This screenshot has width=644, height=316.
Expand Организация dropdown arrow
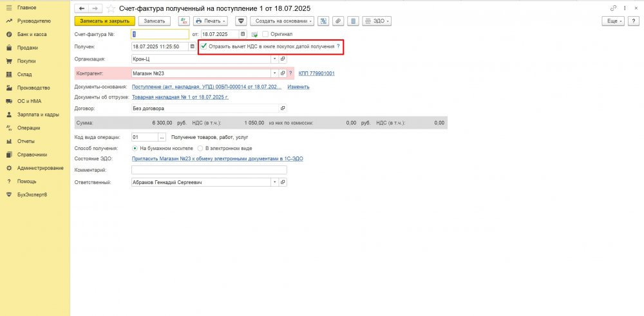tap(275, 59)
